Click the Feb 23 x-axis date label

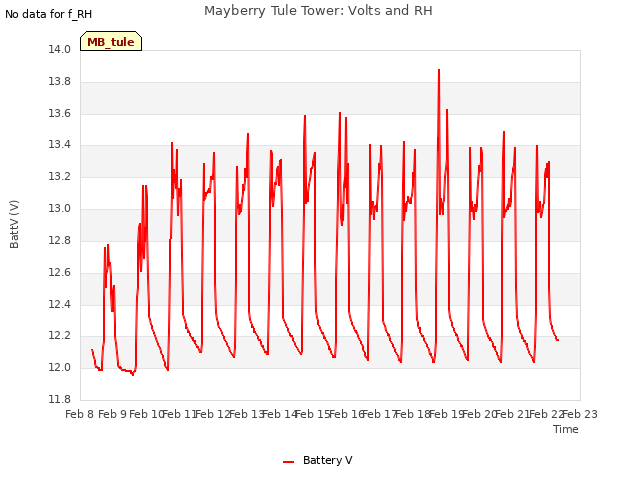(x=580, y=415)
